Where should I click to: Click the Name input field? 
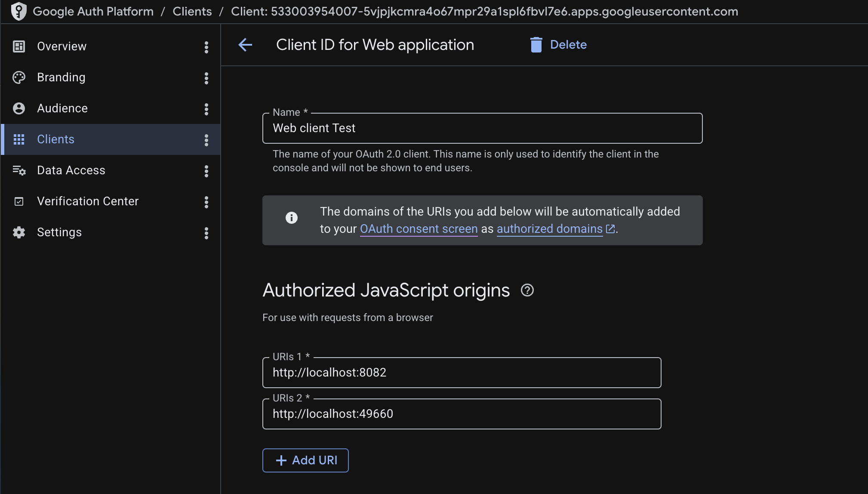[482, 128]
